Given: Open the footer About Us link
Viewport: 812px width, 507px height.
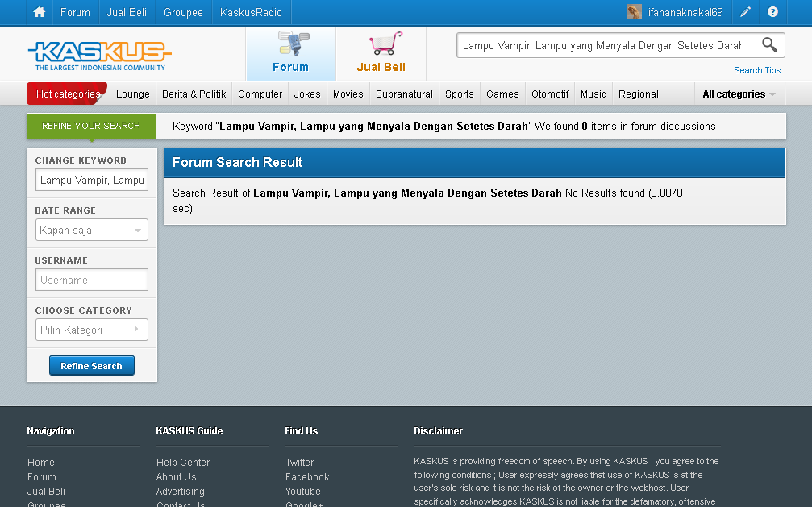Looking at the screenshot, I should coord(176,477).
